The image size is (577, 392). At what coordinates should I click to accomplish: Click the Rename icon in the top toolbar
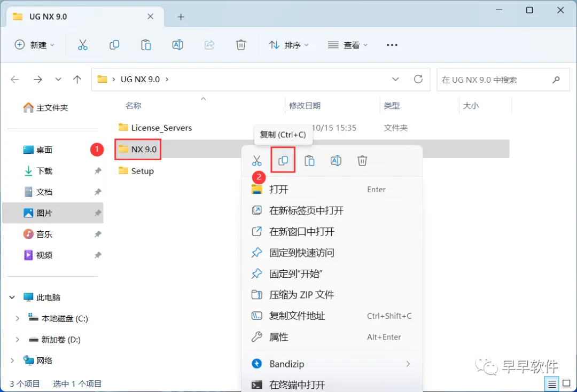pyautogui.click(x=178, y=45)
